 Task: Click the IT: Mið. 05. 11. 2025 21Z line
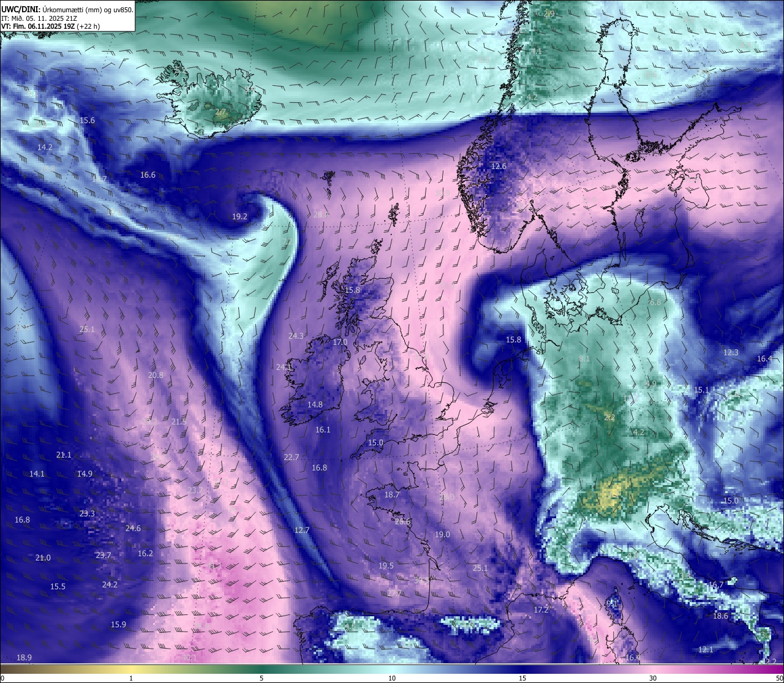tap(39, 18)
